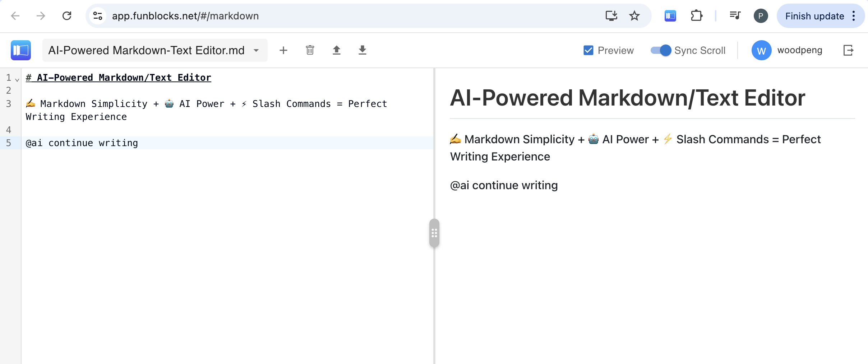Select the woodpeng account name

[x=799, y=50]
